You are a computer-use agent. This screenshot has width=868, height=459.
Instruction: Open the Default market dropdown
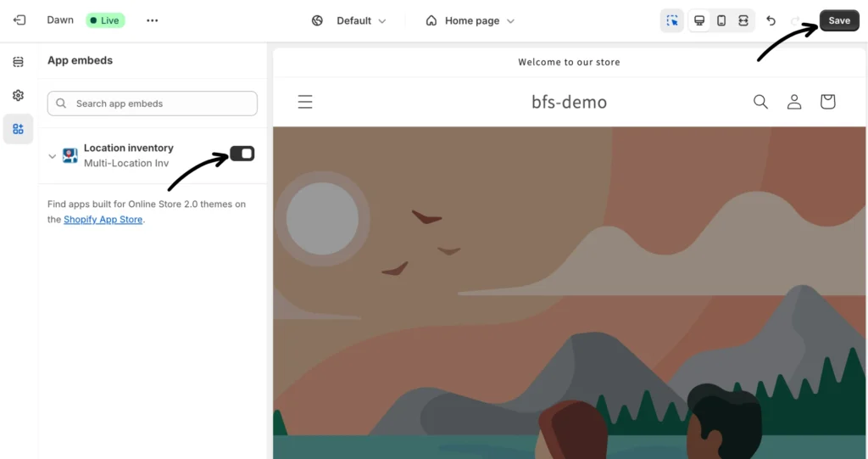pos(349,20)
